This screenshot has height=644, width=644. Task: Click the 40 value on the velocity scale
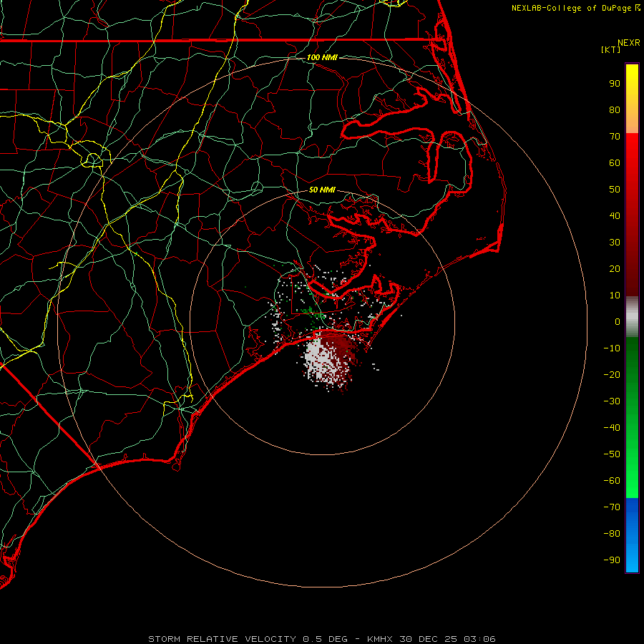tap(615, 215)
